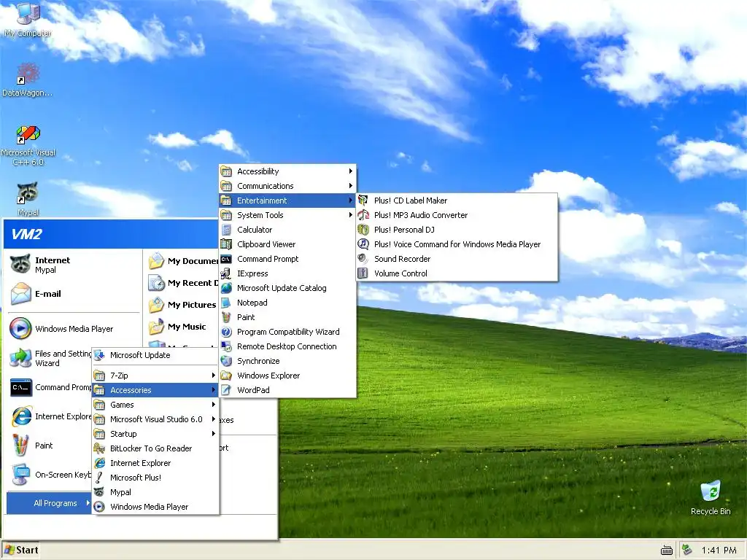Open Windows Explorer from Accessories

(x=287, y=376)
